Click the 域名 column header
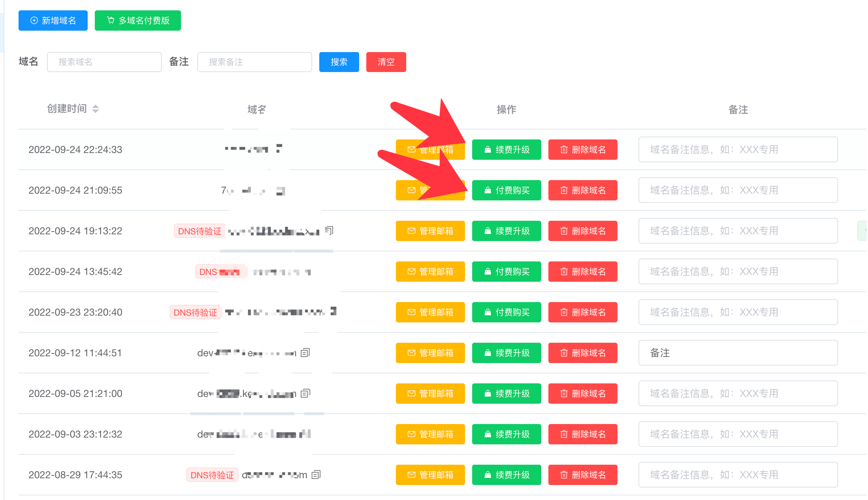This screenshot has height=500, width=868. coord(257,109)
